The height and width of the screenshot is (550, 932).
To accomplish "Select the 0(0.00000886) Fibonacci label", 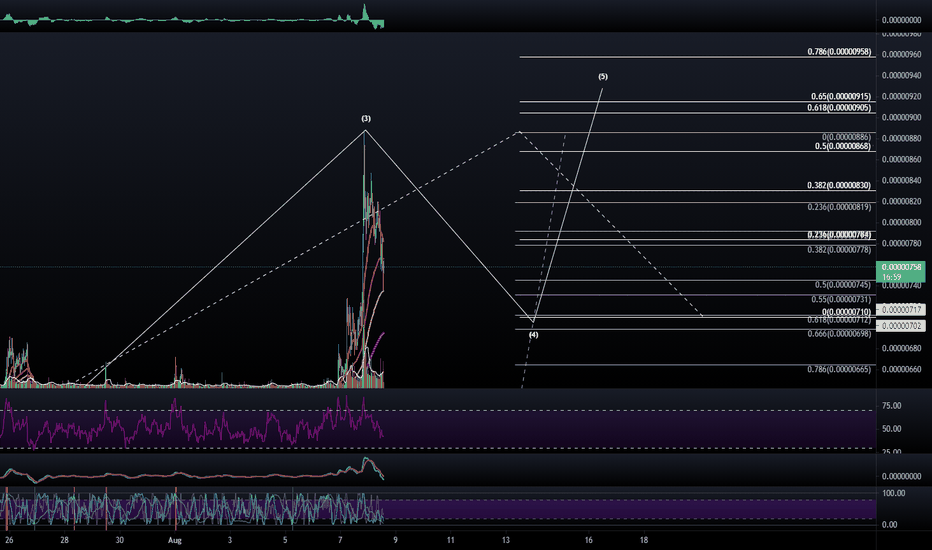I will (x=846, y=137).
